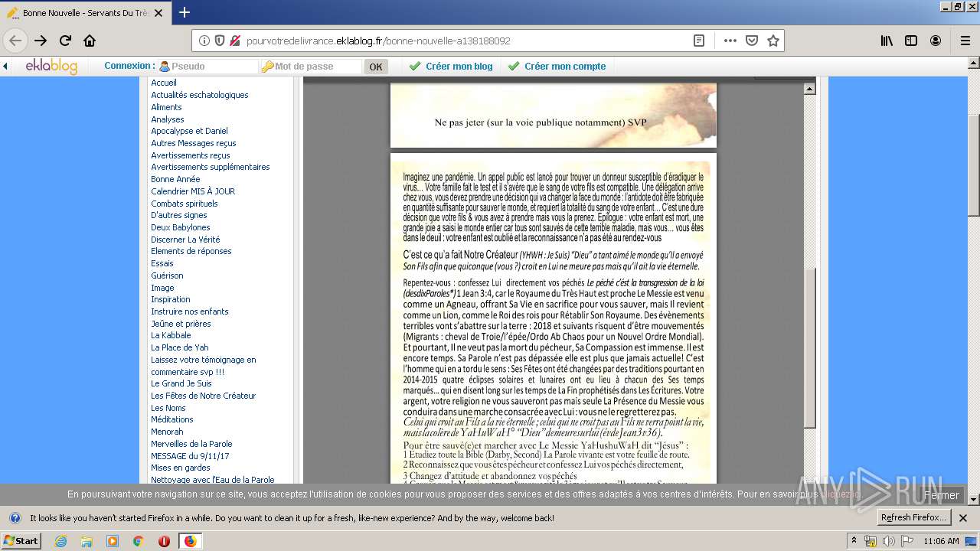Image resolution: width=980 pixels, height=551 pixels.
Task: Bookmark this page with star icon
Action: (x=773, y=41)
